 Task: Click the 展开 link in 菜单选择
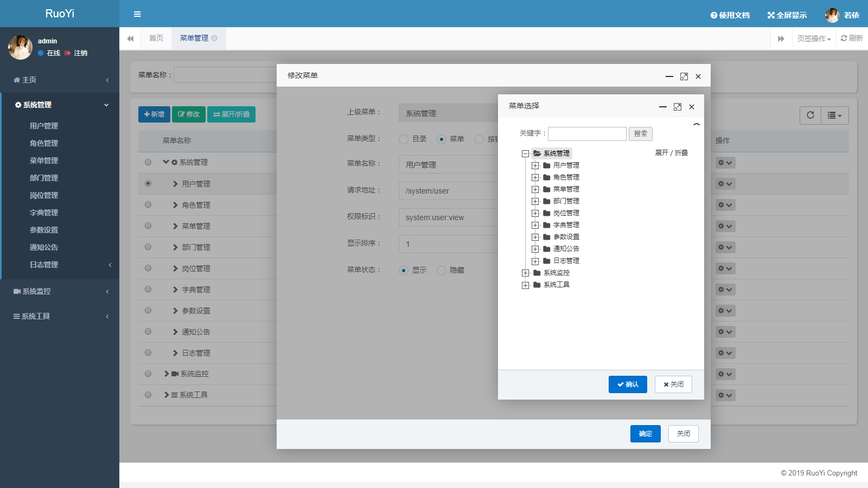661,153
